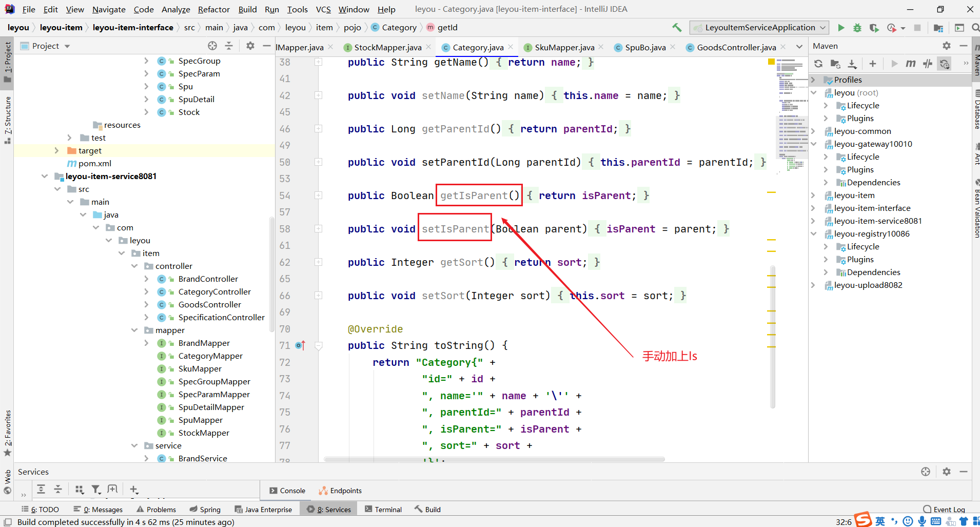Click Select Opened File crosshair in Project panel
This screenshot has width=980, height=527.
pos(212,46)
